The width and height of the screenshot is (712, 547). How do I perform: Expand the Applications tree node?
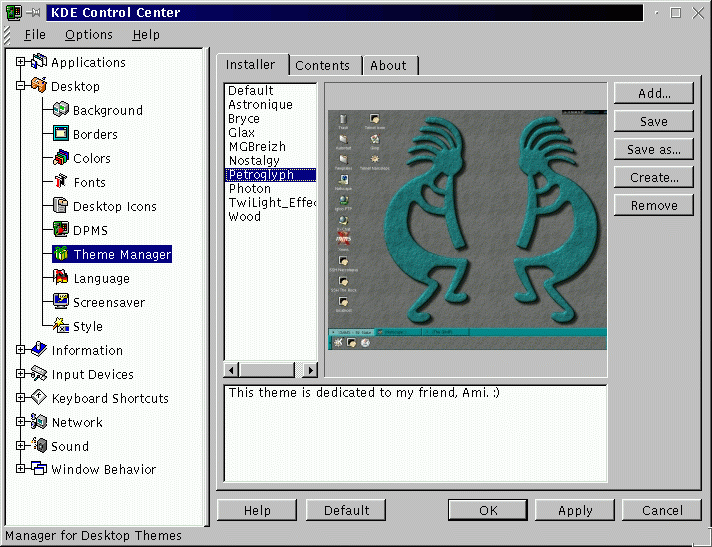[x=20, y=62]
